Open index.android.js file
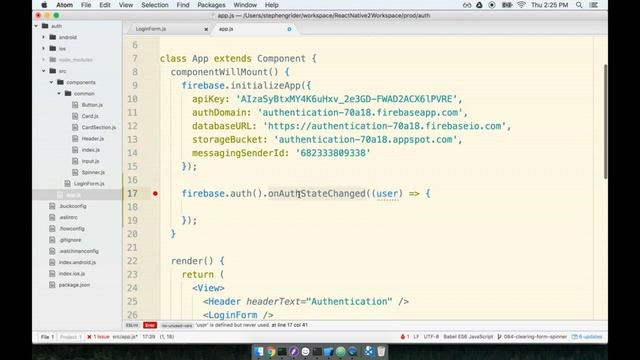This screenshot has height=360, width=640. point(77,262)
